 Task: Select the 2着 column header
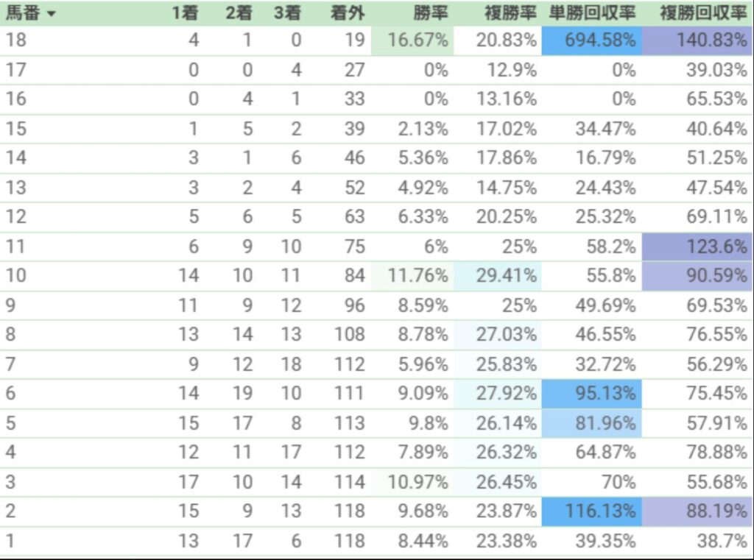click(239, 13)
